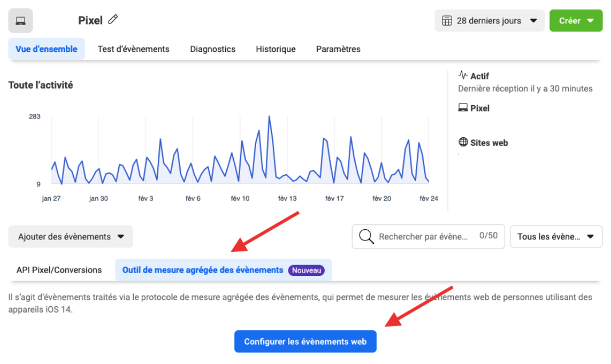Switch to the Test d'évènements tab
611x364 pixels.
(133, 49)
